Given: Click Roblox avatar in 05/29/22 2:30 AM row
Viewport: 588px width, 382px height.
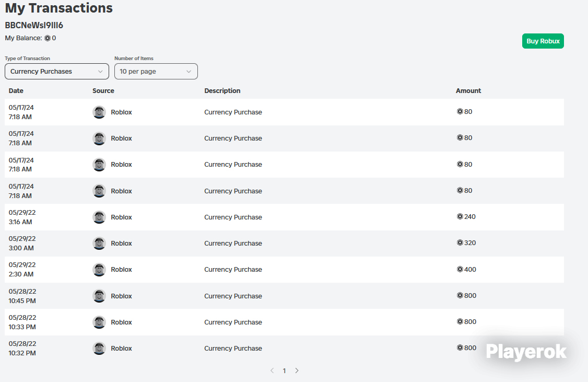Looking at the screenshot, I should click(x=99, y=270).
